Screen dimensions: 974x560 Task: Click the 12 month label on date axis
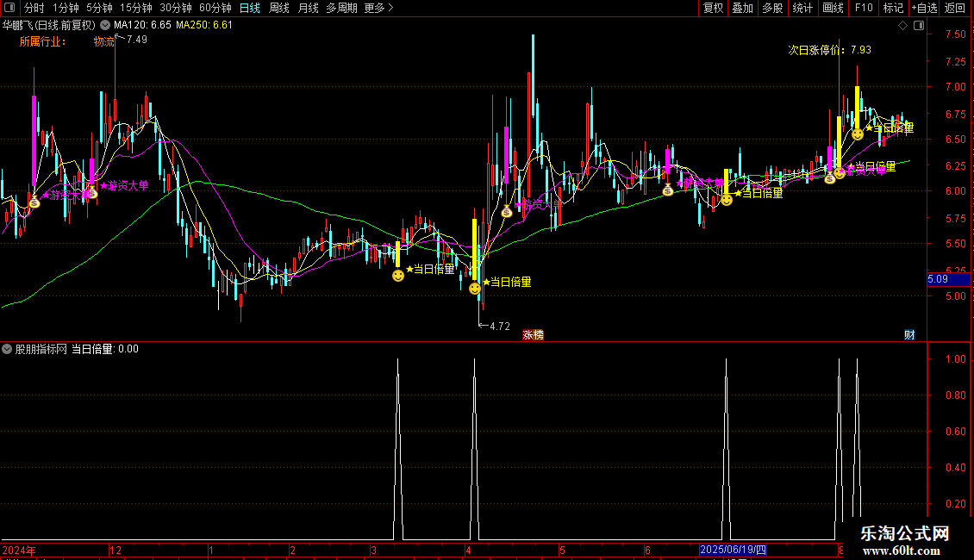click(116, 550)
